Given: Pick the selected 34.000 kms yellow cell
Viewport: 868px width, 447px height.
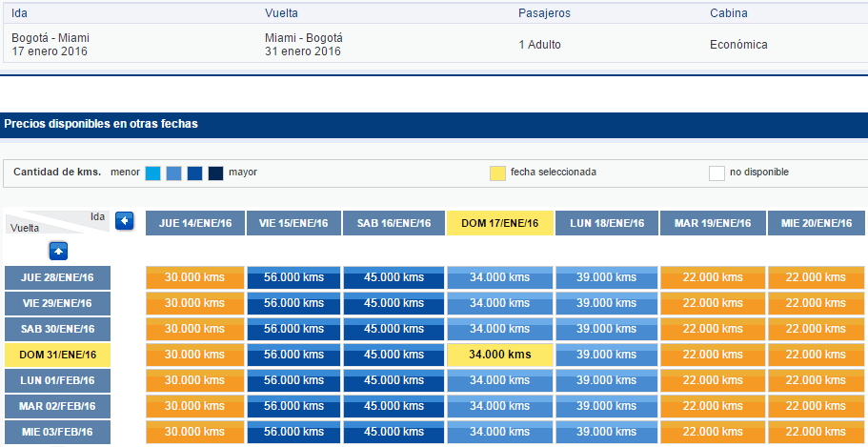Looking at the screenshot, I should [500, 356].
